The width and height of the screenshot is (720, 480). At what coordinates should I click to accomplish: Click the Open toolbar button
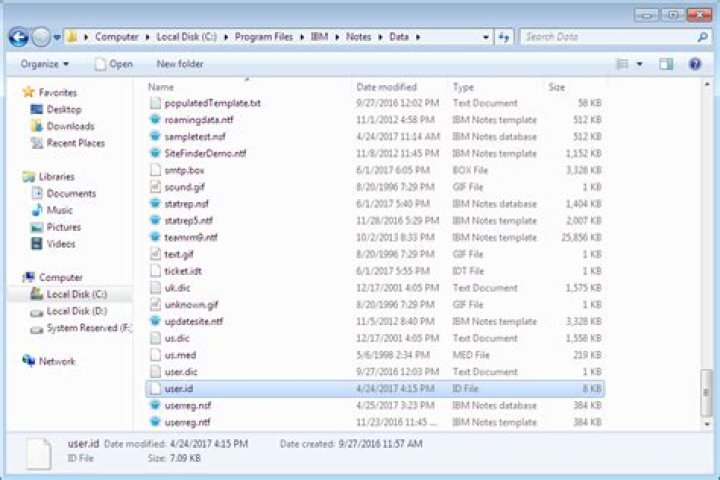pyautogui.click(x=113, y=64)
